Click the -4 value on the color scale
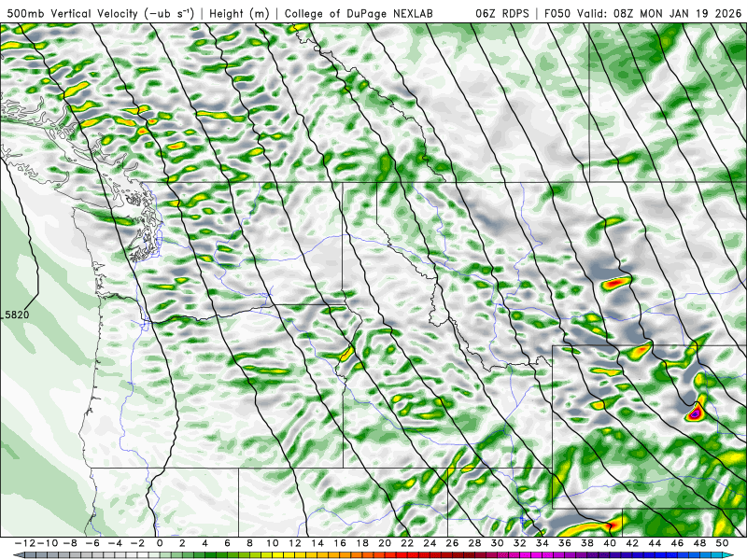 tap(114, 543)
